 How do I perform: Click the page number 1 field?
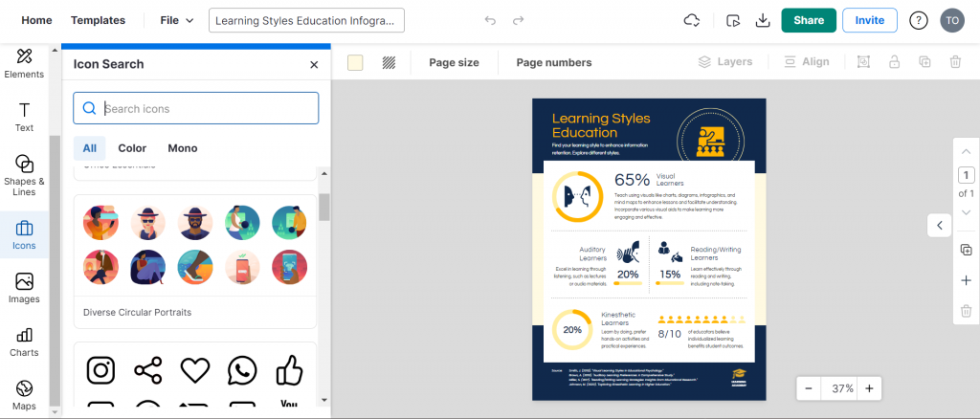pos(967,175)
